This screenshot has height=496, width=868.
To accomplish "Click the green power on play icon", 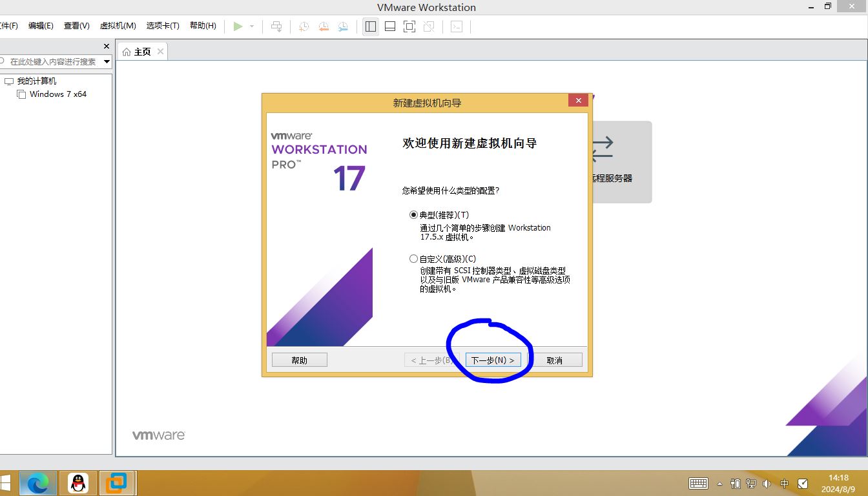I will (x=238, y=26).
